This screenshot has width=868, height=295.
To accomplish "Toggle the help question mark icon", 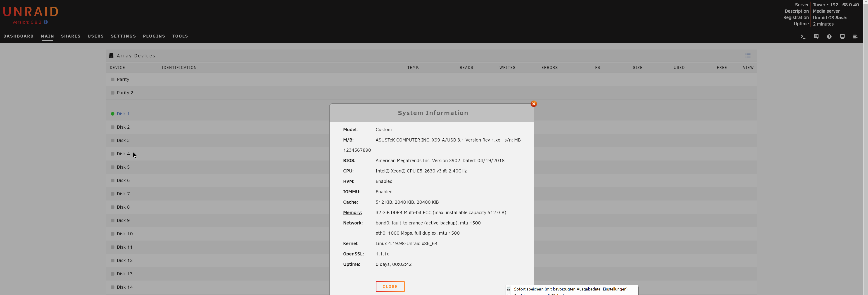I will tap(829, 36).
